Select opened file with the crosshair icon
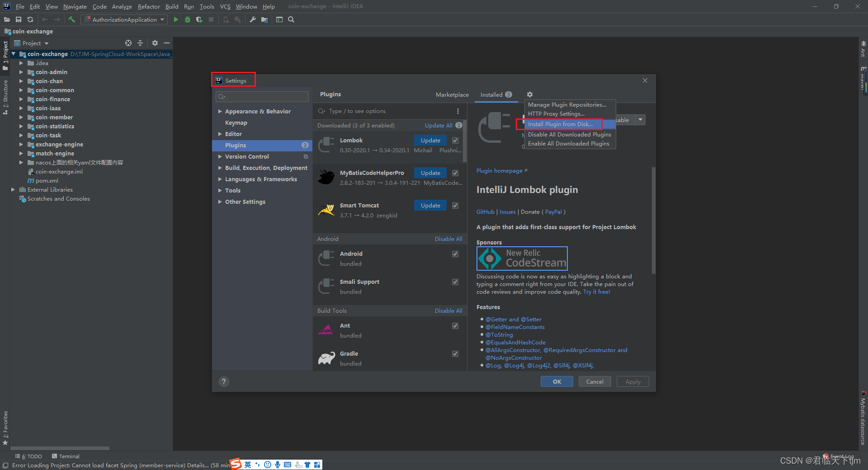 (128, 43)
